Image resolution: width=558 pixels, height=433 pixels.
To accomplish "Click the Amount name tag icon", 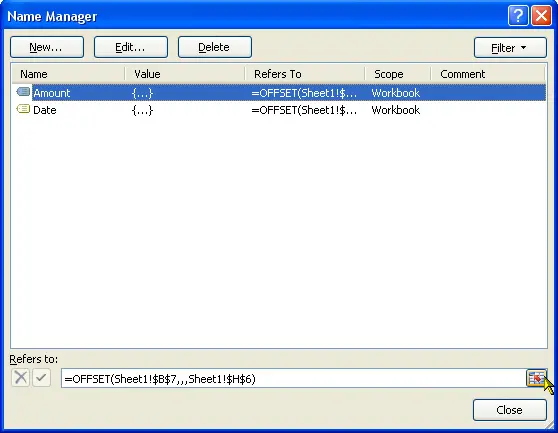I will [23, 93].
